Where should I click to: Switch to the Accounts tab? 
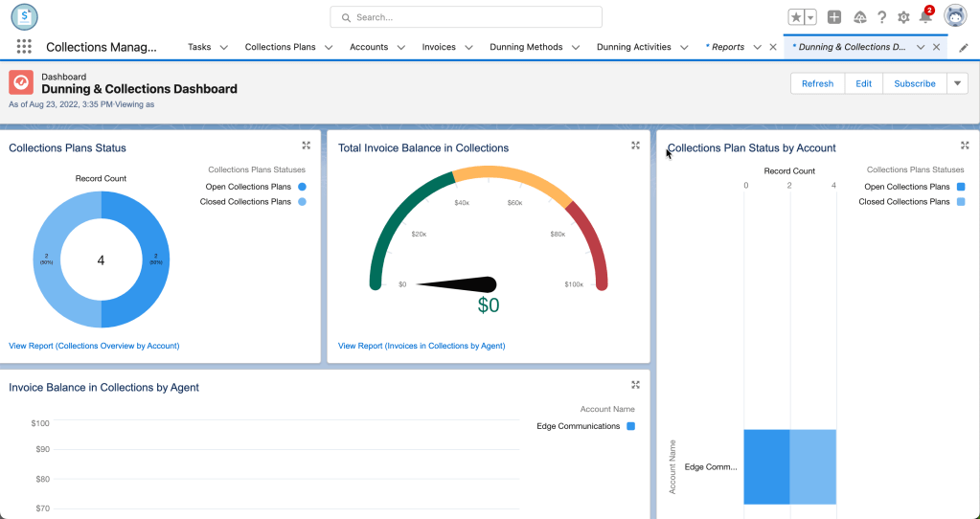tap(369, 47)
